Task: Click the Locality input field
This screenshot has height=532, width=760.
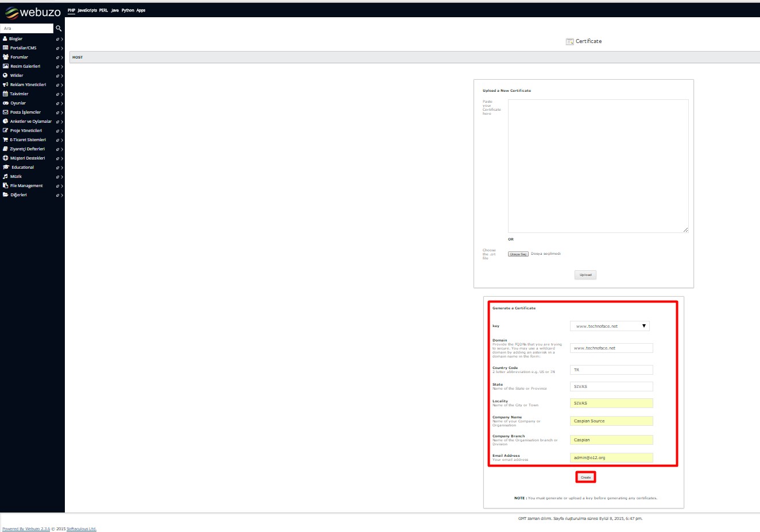Action: (x=611, y=403)
